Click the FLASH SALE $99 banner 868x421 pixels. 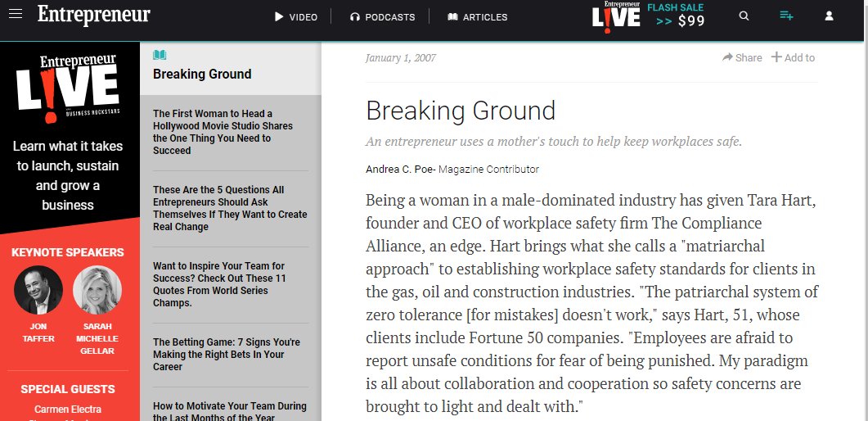pyautogui.click(x=676, y=15)
